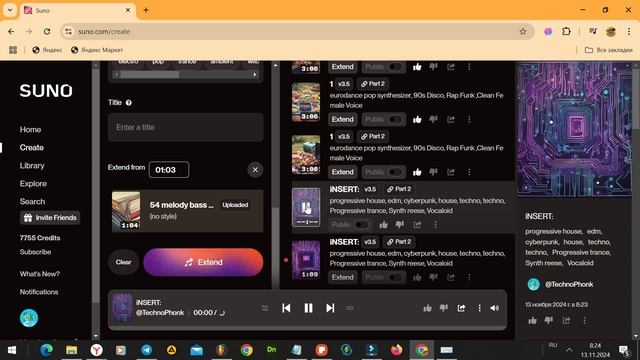Pause playback in the player bar

coord(308,308)
